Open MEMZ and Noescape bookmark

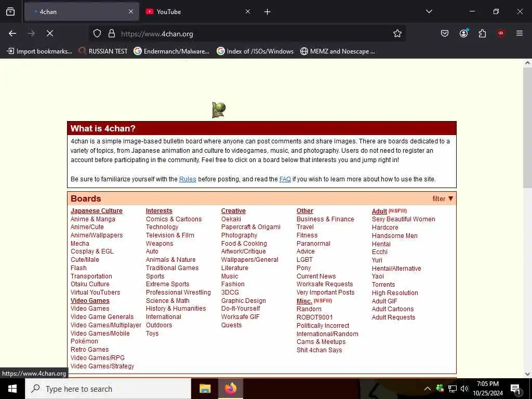[x=338, y=51]
